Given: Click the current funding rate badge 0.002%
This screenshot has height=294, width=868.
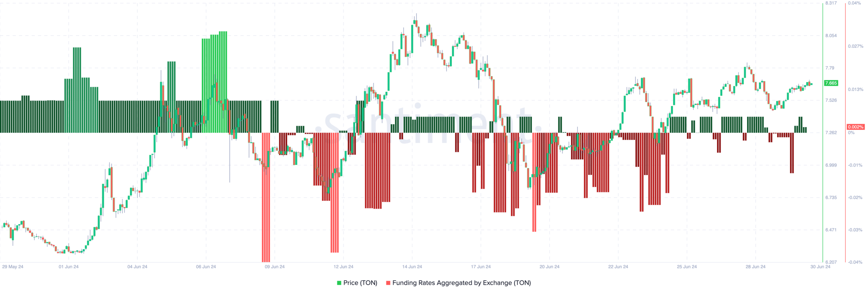Looking at the screenshot, I should [x=855, y=127].
